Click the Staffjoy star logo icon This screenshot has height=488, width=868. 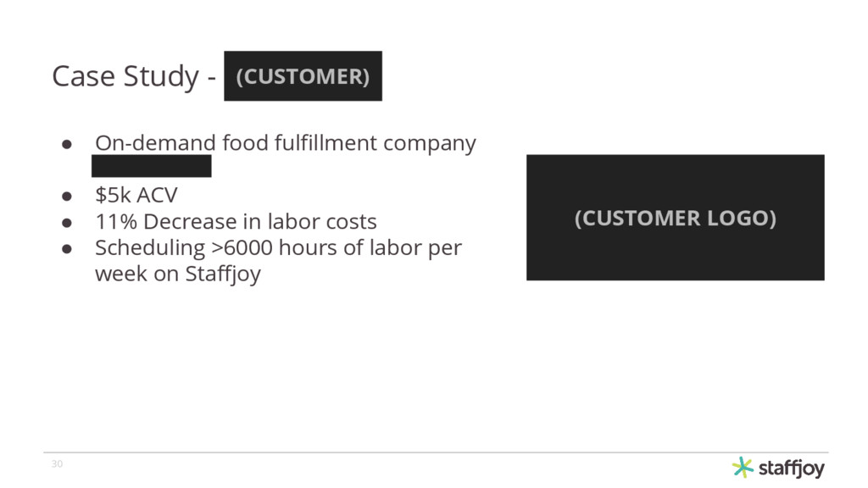click(x=743, y=468)
